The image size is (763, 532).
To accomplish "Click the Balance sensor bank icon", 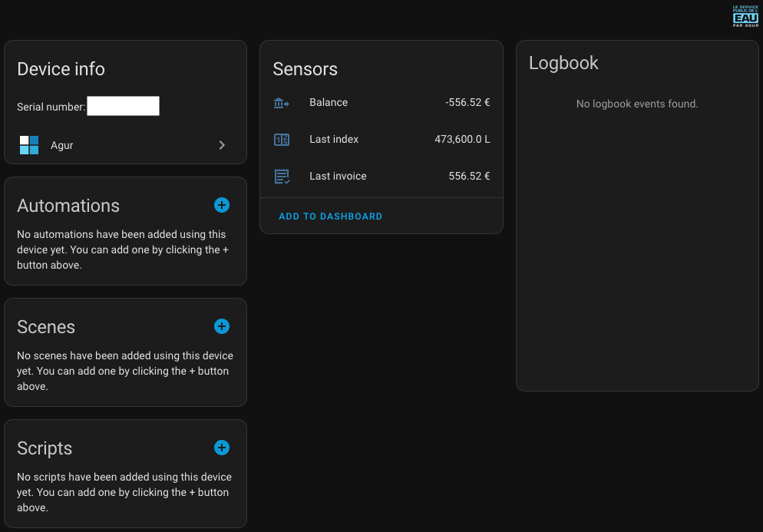I will click(x=281, y=103).
